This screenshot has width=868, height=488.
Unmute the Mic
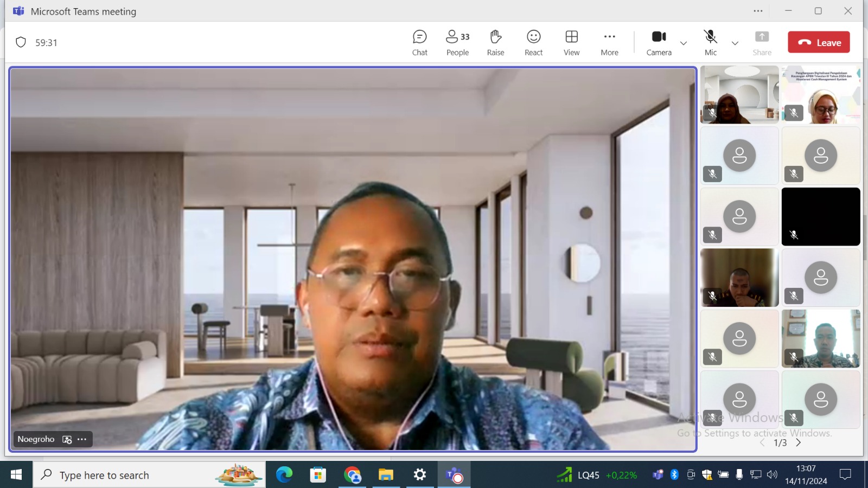711,43
